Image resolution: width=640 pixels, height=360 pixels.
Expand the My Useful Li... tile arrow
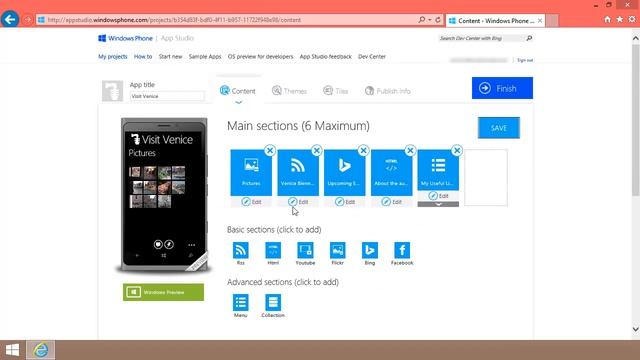[438, 204]
